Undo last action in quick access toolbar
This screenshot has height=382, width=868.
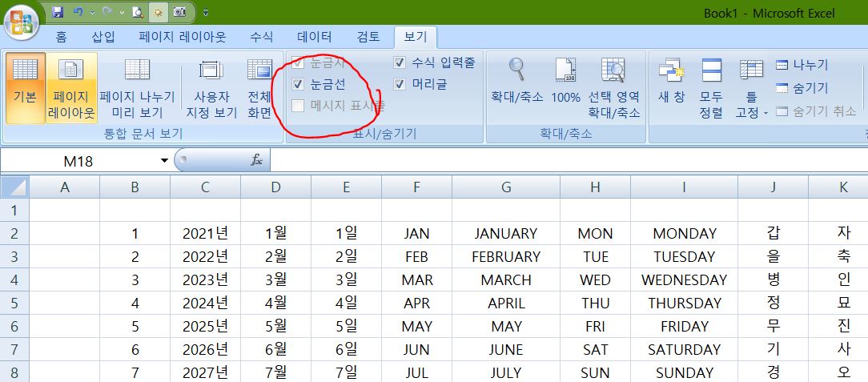click(78, 12)
